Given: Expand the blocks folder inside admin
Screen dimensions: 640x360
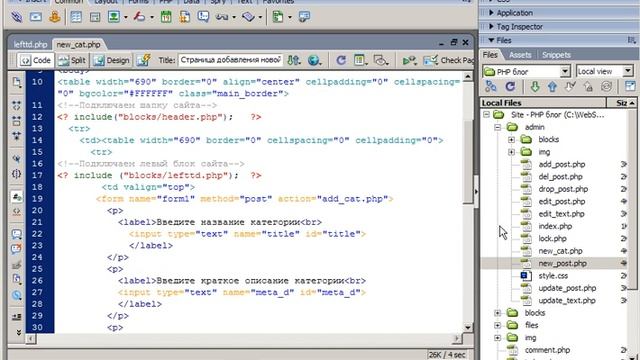Looking at the screenshot, I should [x=511, y=140].
